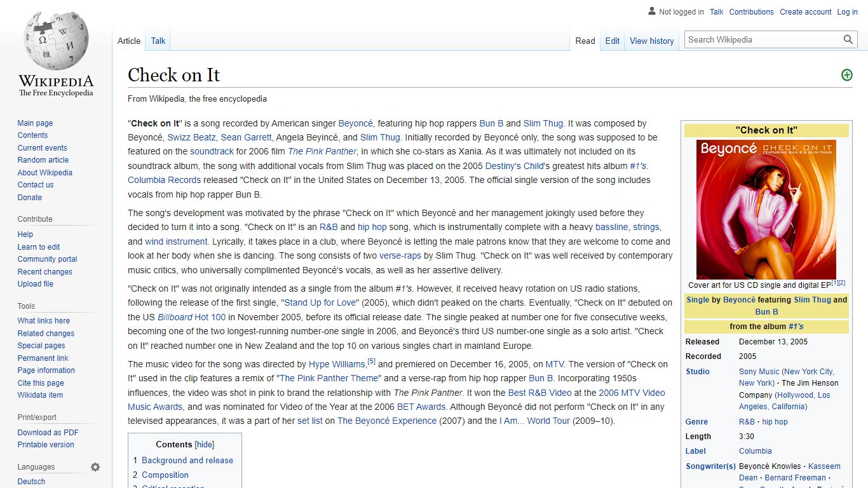
Task: Open What links here tool
Action: [43, 321]
